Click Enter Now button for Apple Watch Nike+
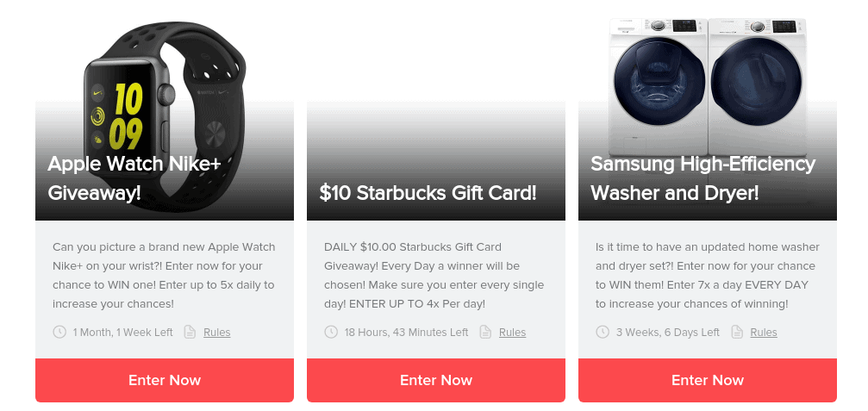The width and height of the screenshot is (868, 411). coord(165,380)
